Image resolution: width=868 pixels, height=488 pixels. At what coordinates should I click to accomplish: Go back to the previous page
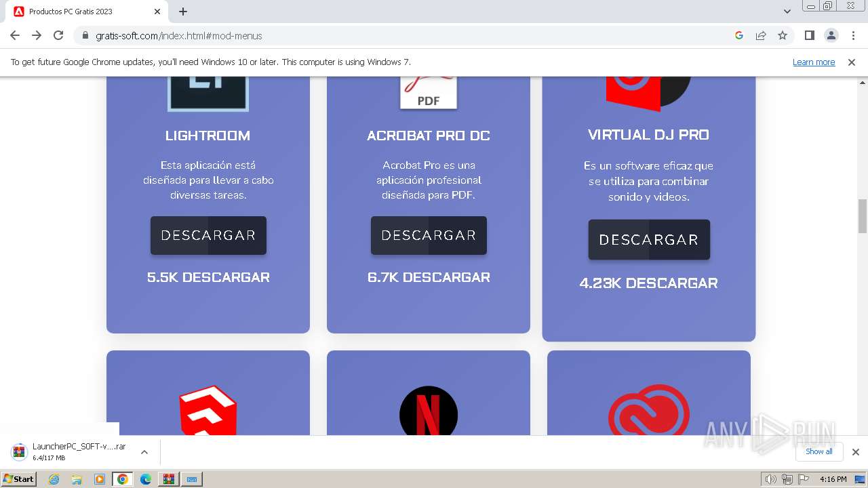tap(15, 35)
